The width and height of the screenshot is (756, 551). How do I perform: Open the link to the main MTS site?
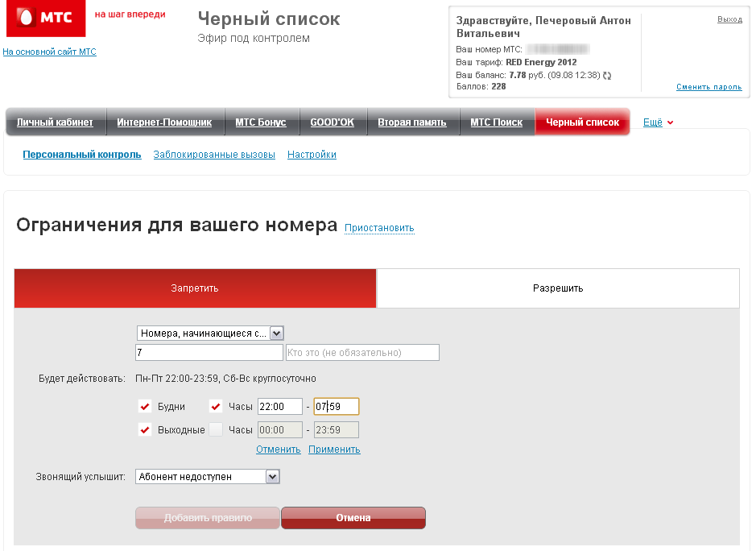(50, 52)
